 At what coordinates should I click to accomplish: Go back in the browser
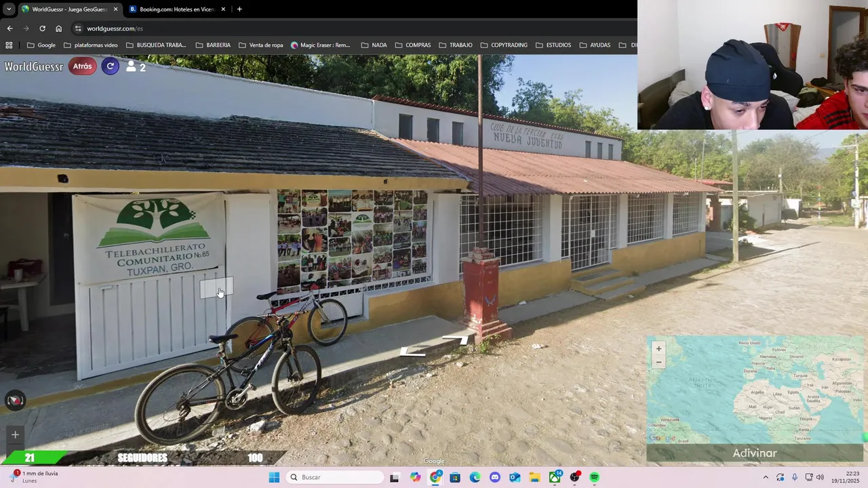[x=9, y=28]
